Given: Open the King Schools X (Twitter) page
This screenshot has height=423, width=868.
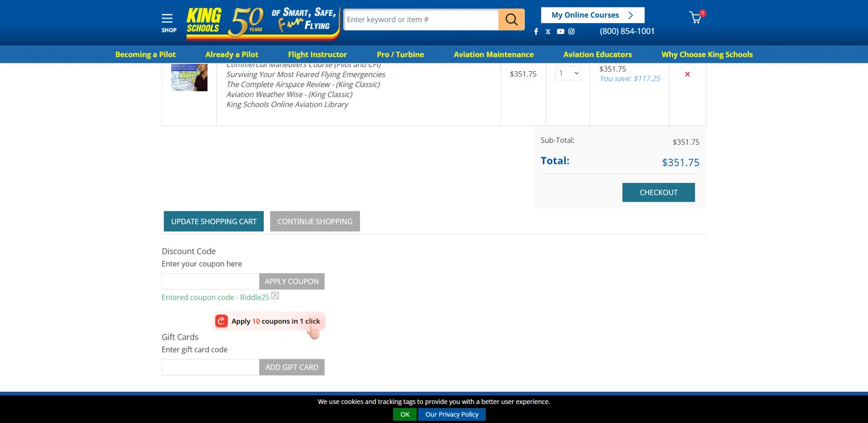Looking at the screenshot, I should 548,32.
